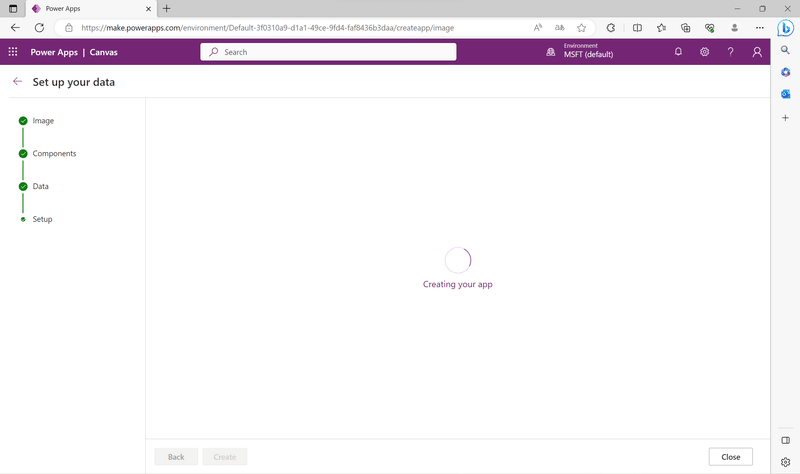The height and width of the screenshot is (474, 800).
Task: Open the Power Apps app launcher waffle
Action: point(13,52)
